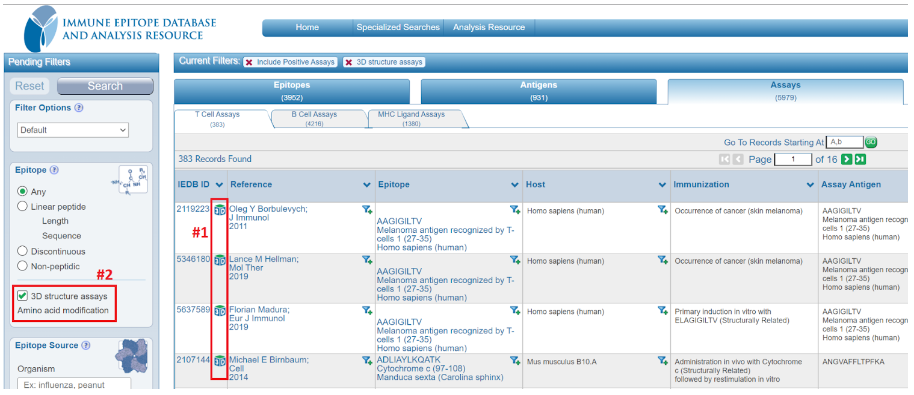Filter by Mus musculus B10.A host icon

[x=663, y=361]
